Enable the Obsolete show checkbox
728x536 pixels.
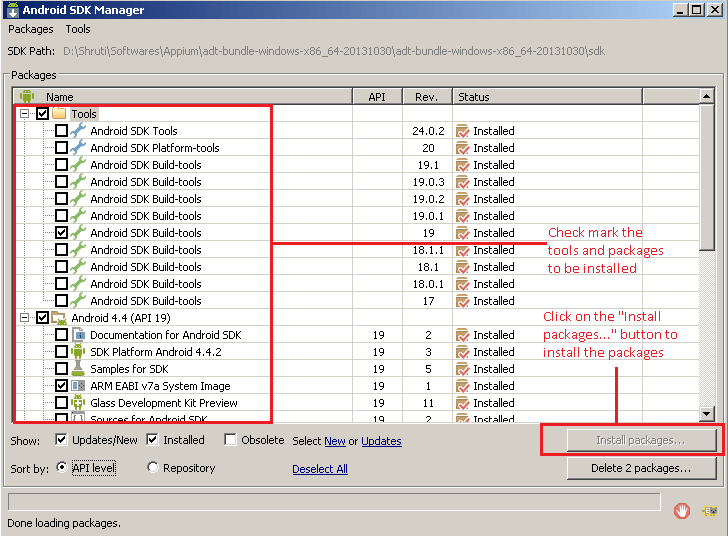(x=230, y=439)
